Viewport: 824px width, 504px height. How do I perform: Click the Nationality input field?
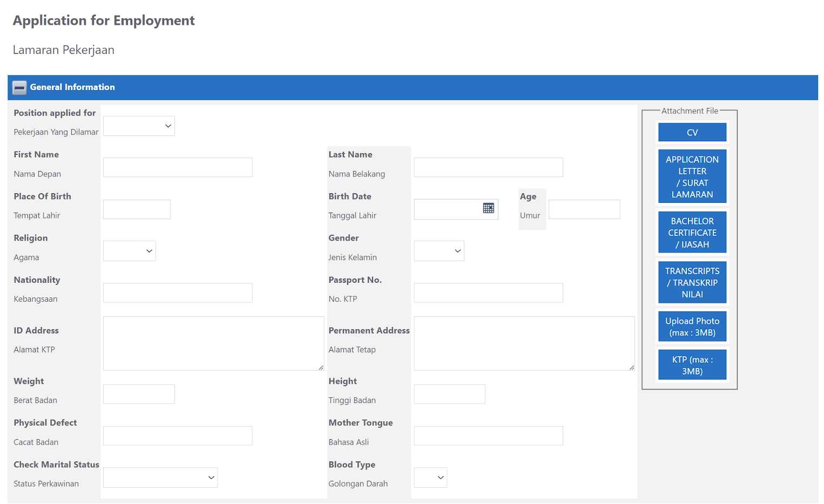tap(178, 293)
